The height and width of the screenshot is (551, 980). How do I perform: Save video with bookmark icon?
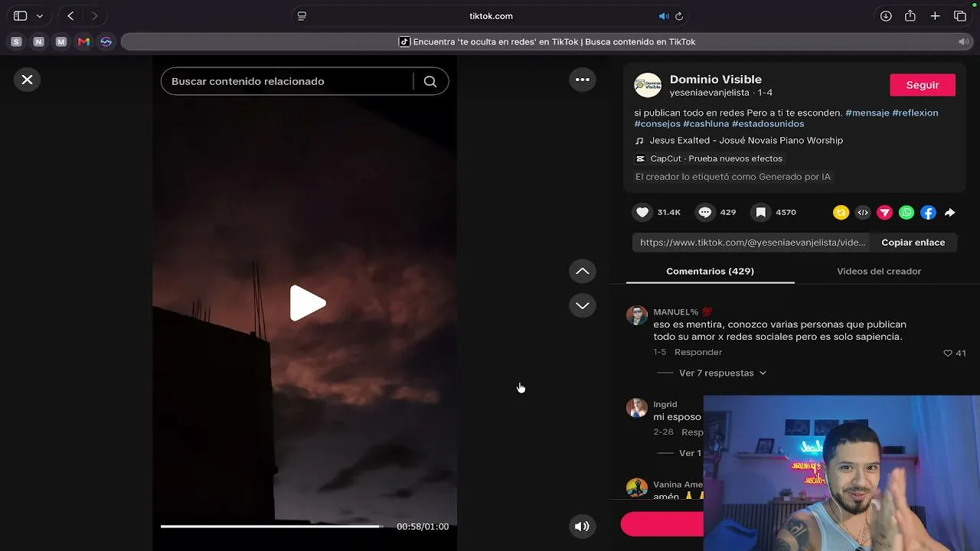[760, 212]
